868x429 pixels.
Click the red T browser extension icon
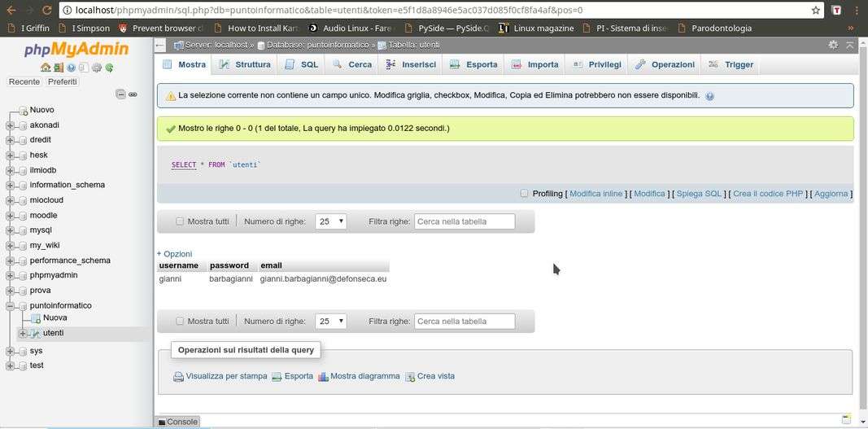click(837, 10)
